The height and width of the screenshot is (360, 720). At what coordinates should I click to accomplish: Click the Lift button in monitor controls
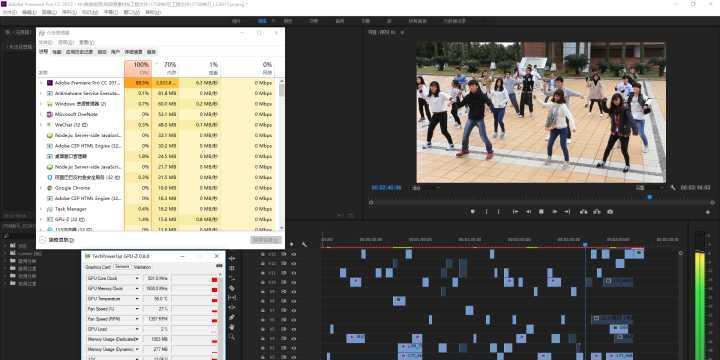point(584,212)
